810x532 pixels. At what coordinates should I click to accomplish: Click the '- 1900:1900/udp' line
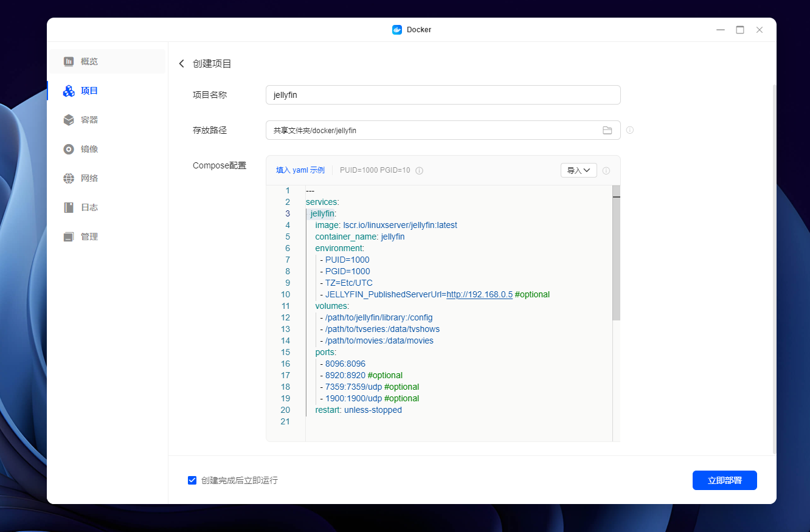369,398
